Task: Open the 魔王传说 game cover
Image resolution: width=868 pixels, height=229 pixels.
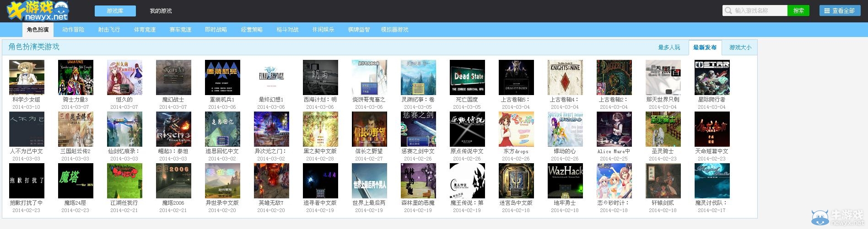Action: (467, 181)
